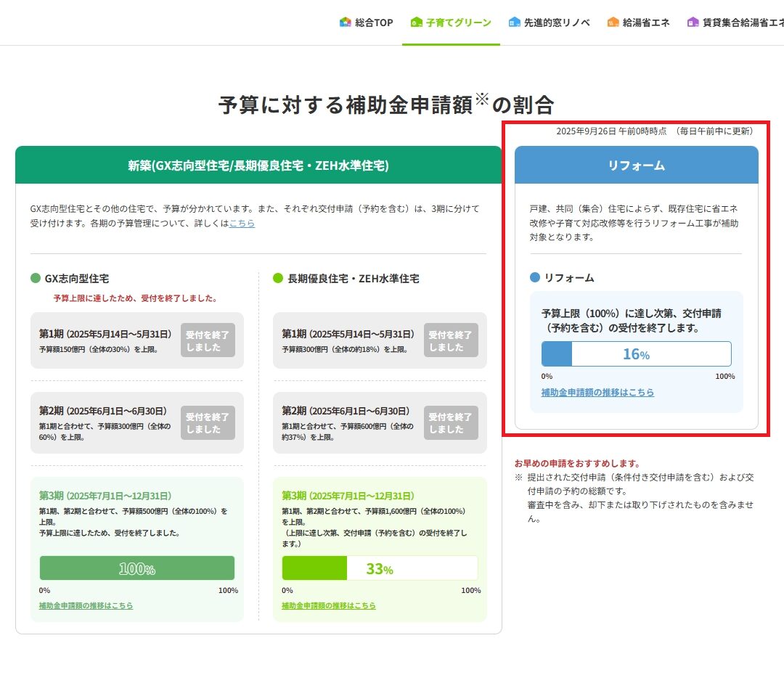Click GX志向型住宅 第1期 受付を終了しました button
The width and height of the screenshot is (784, 691).
[208, 340]
